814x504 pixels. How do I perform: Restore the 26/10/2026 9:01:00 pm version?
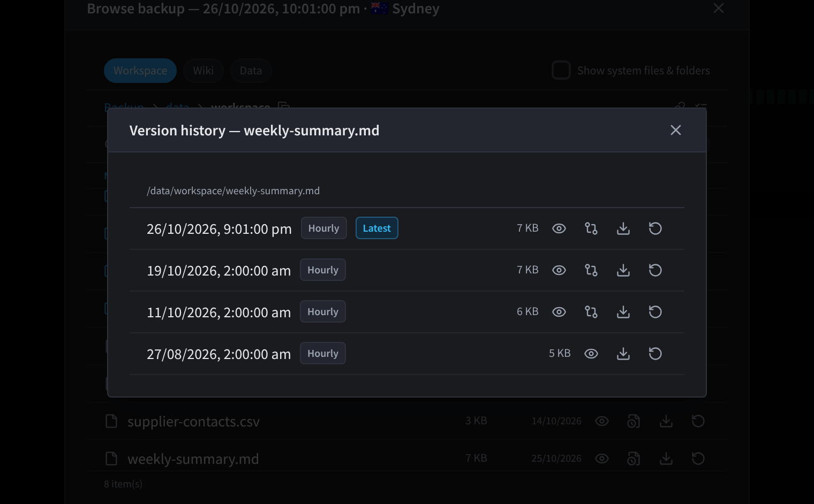click(x=655, y=228)
